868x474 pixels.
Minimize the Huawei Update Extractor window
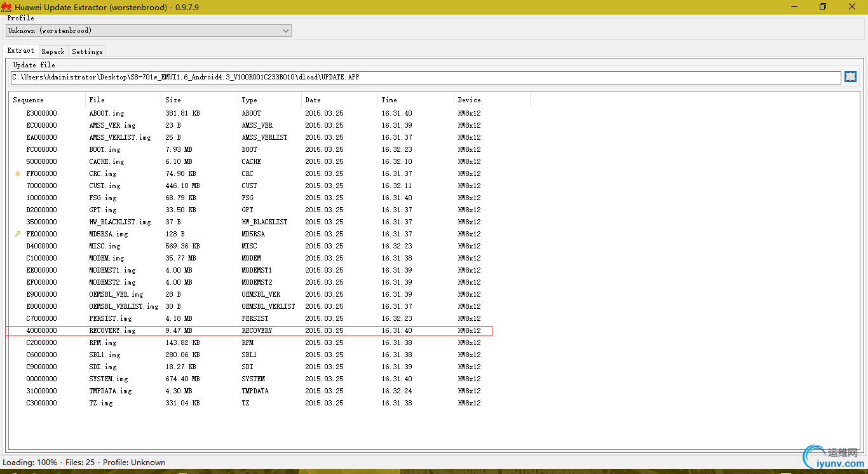(x=794, y=6)
